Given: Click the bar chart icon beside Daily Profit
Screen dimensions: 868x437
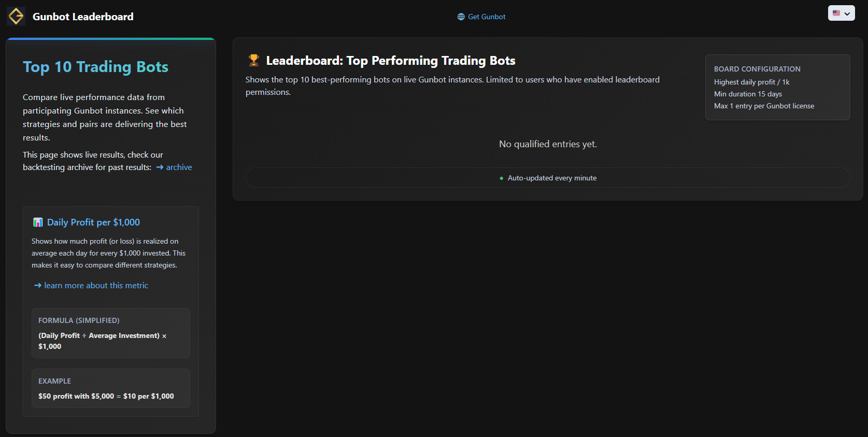Looking at the screenshot, I should pyautogui.click(x=38, y=222).
